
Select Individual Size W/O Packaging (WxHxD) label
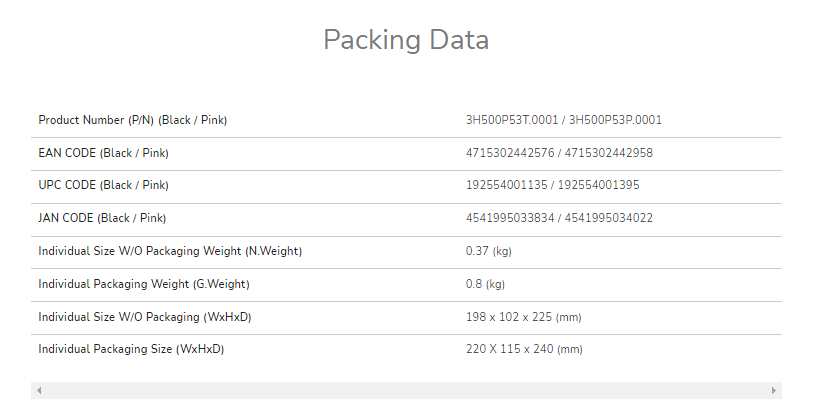click(144, 317)
